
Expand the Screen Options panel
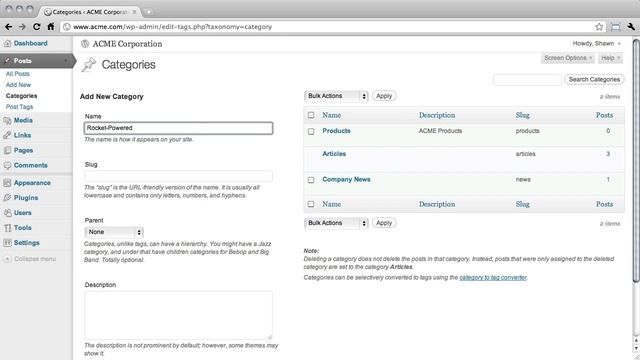coord(568,58)
